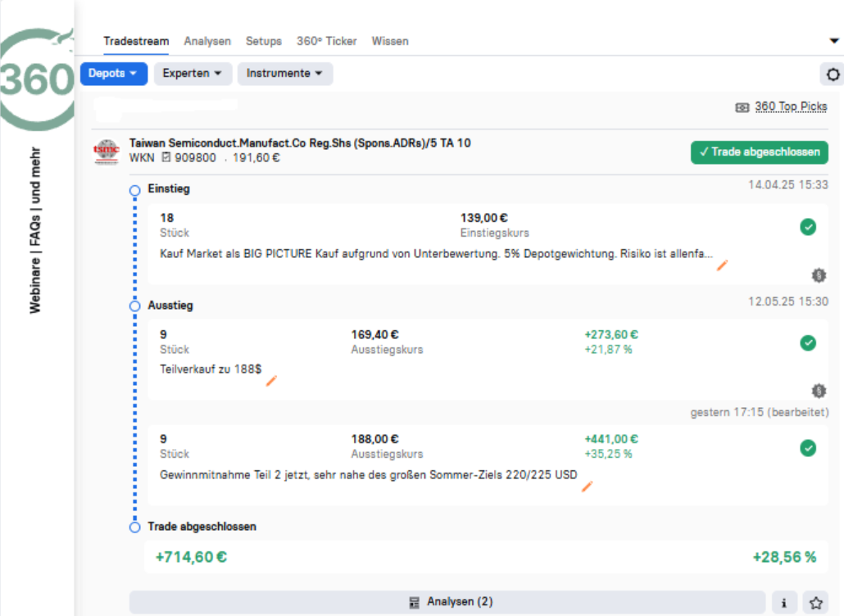Image resolution: width=844 pixels, height=616 pixels.
Task: Click the Trade abgeschlossen green button
Action: coord(760,152)
